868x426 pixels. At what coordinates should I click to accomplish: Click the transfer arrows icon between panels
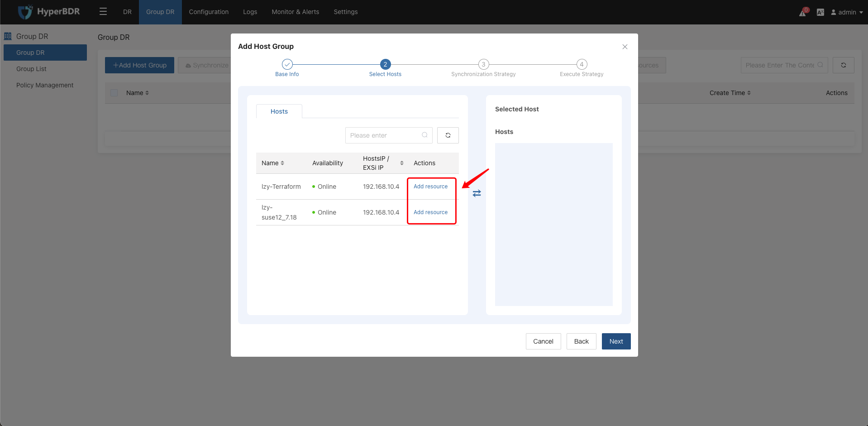click(477, 193)
